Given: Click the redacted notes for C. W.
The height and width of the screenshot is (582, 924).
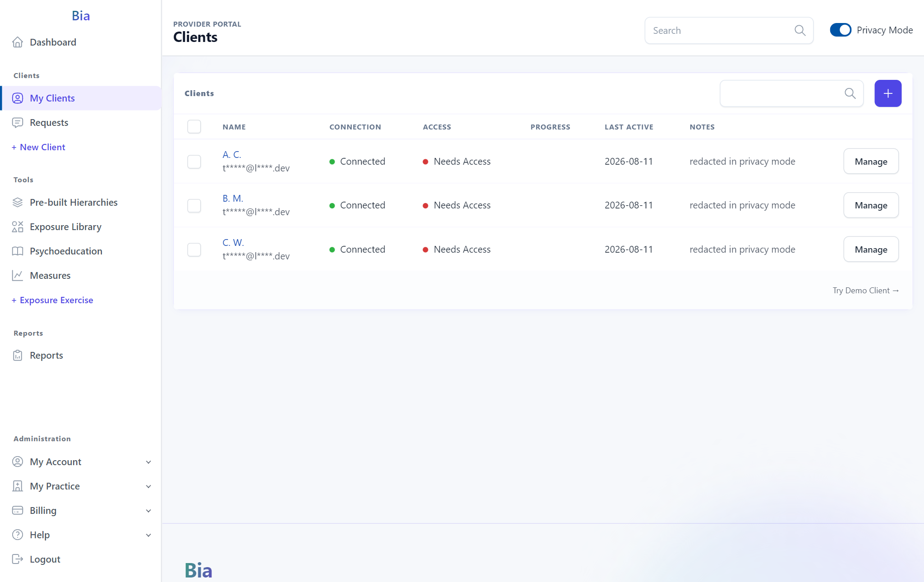Looking at the screenshot, I should click(742, 249).
